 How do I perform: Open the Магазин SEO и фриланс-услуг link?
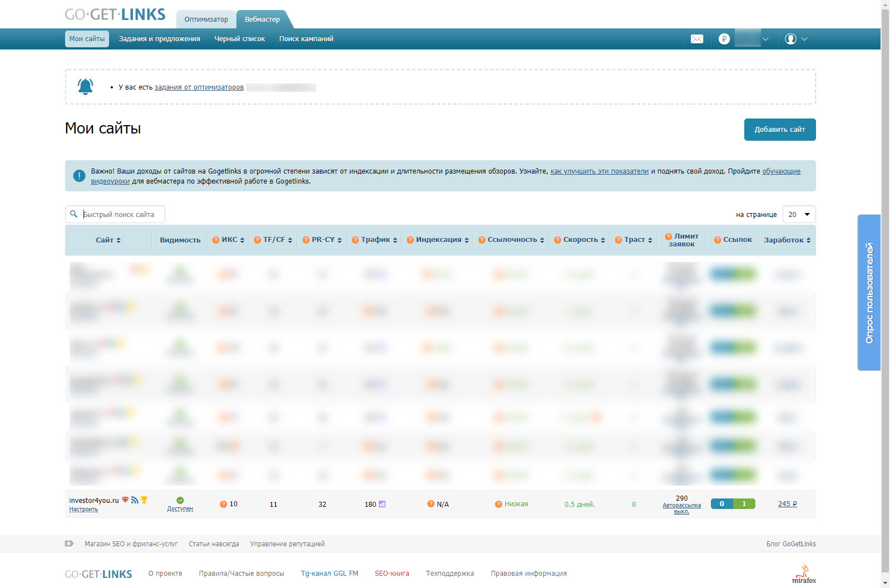click(x=131, y=544)
